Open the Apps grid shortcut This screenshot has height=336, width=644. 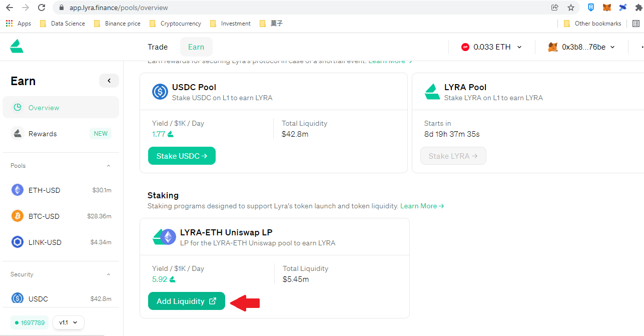(x=18, y=24)
